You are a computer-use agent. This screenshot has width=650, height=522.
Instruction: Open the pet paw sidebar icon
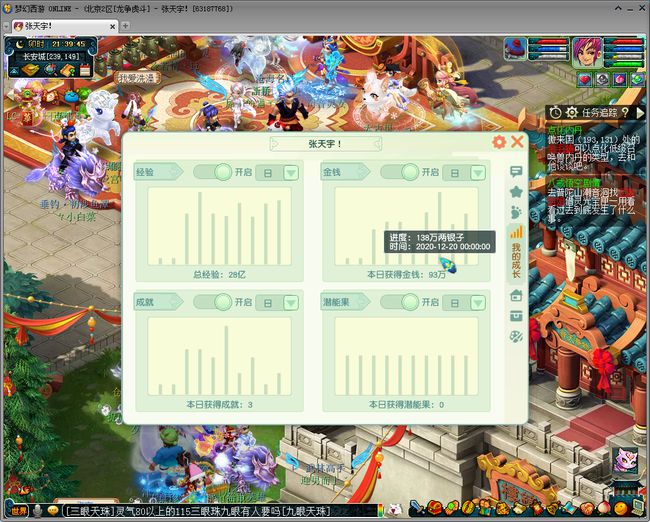516,212
